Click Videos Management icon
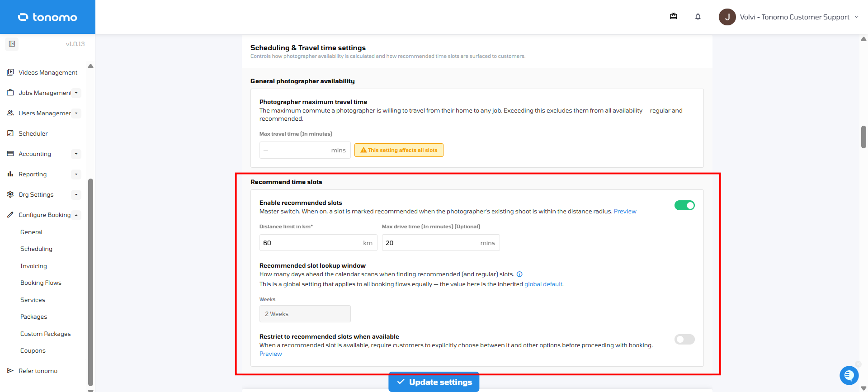Image resolution: width=868 pixels, height=392 pixels. [x=10, y=72]
